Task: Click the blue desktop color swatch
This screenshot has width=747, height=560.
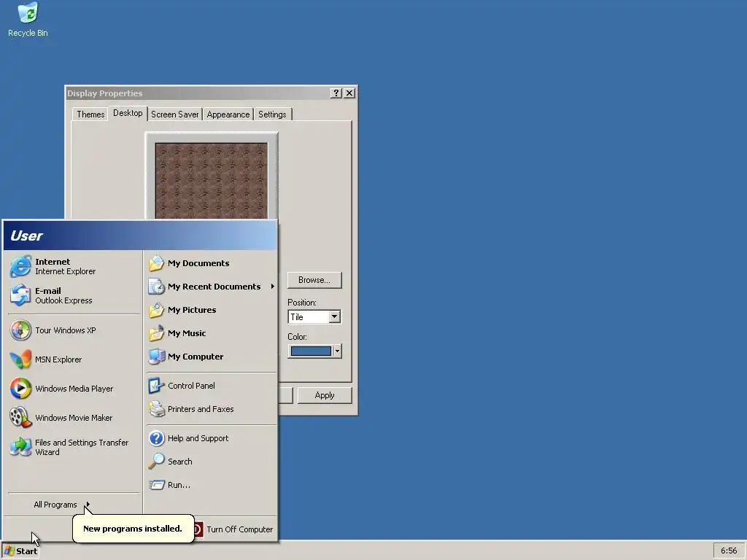Action: point(311,351)
